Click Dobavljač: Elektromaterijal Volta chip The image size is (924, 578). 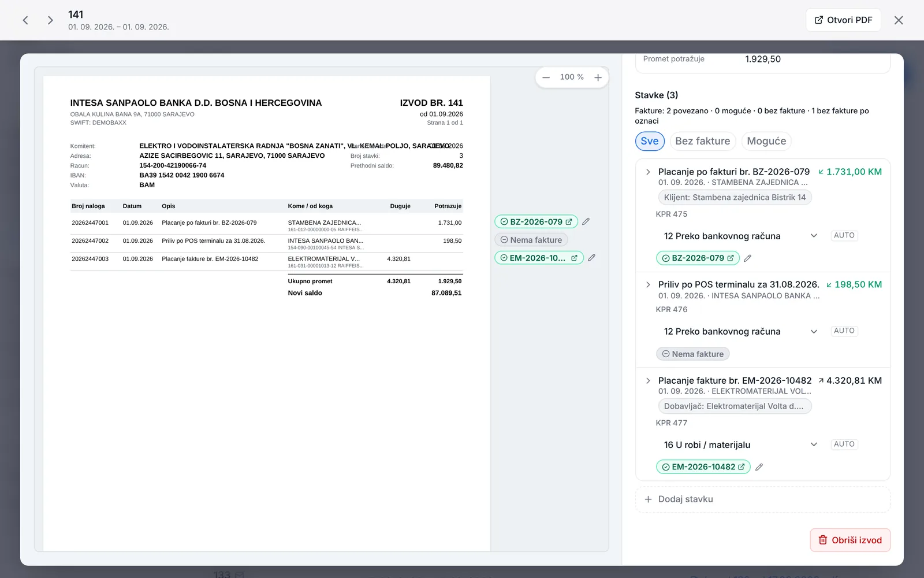(x=735, y=406)
